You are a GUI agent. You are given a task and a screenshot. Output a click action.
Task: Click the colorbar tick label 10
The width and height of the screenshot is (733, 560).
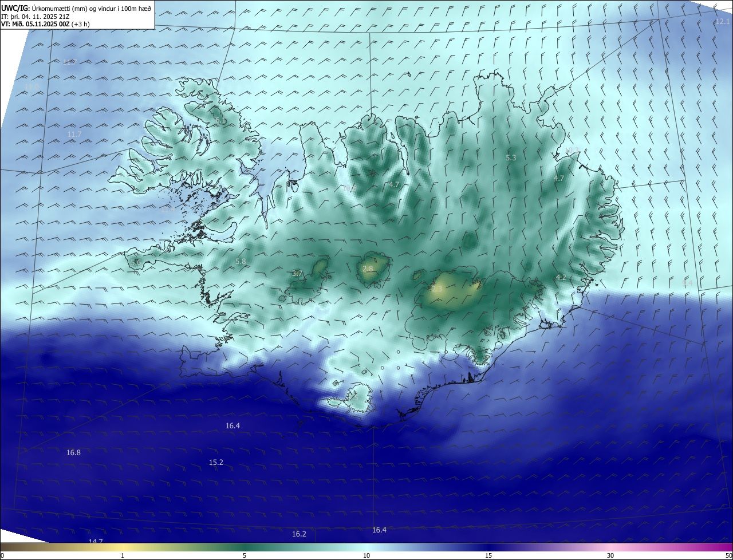click(366, 556)
